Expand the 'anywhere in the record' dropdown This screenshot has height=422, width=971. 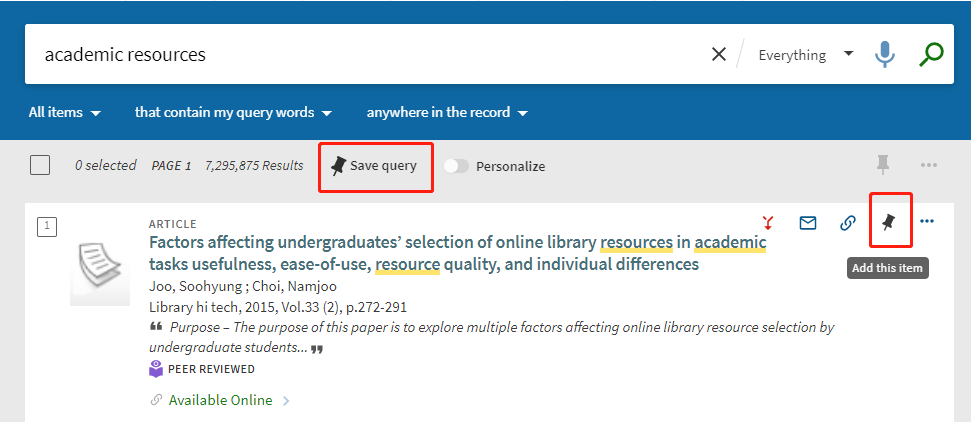pyautogui.click(x=447, y=113)
